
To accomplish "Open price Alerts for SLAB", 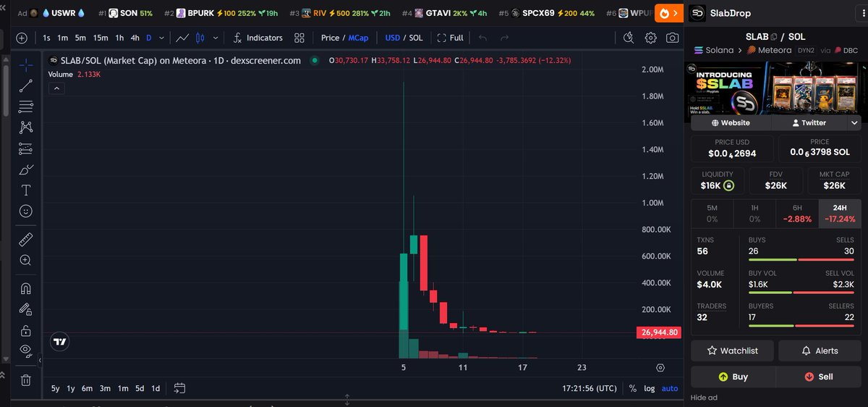I will (820, 351).
